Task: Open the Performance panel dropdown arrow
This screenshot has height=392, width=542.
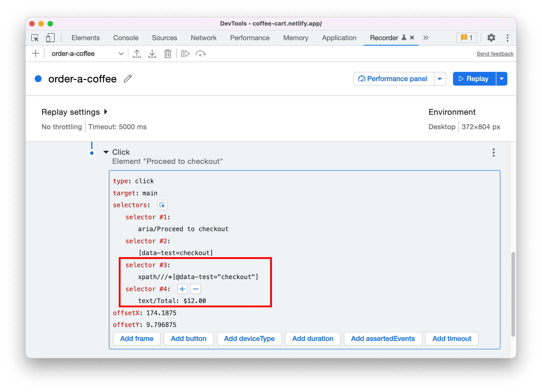Action: (440, 79)
